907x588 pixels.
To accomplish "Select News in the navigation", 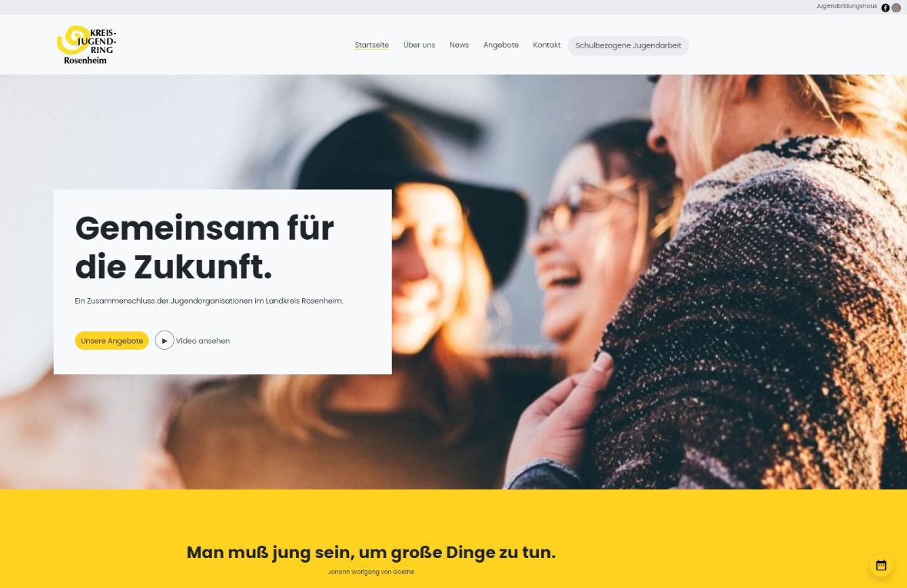I will click(460, 45).
